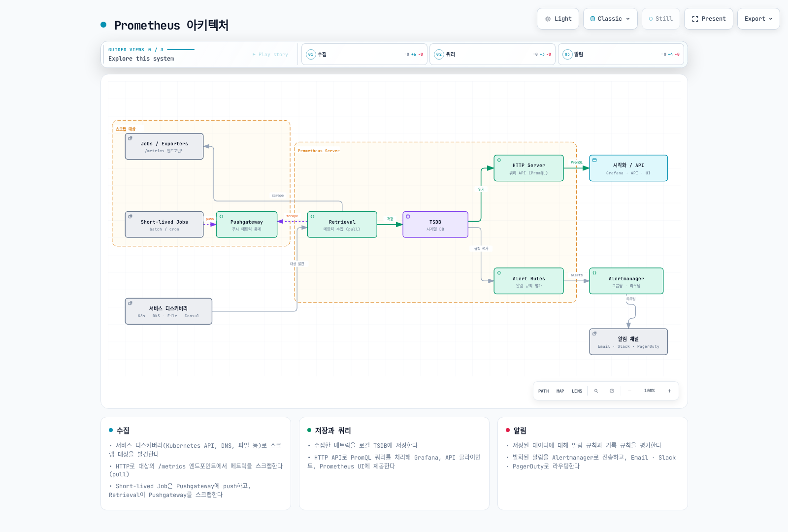
Task: Click the 'alerts' edge label
Action: [577, 275]
